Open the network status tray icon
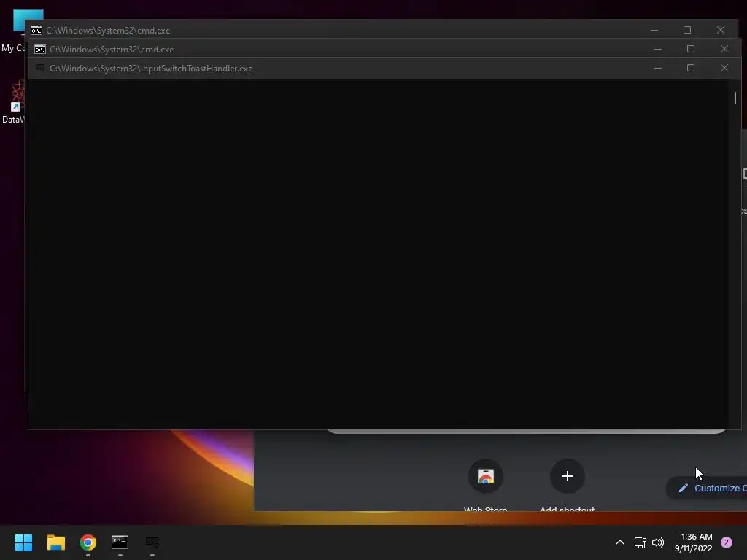 click(640, 542)
